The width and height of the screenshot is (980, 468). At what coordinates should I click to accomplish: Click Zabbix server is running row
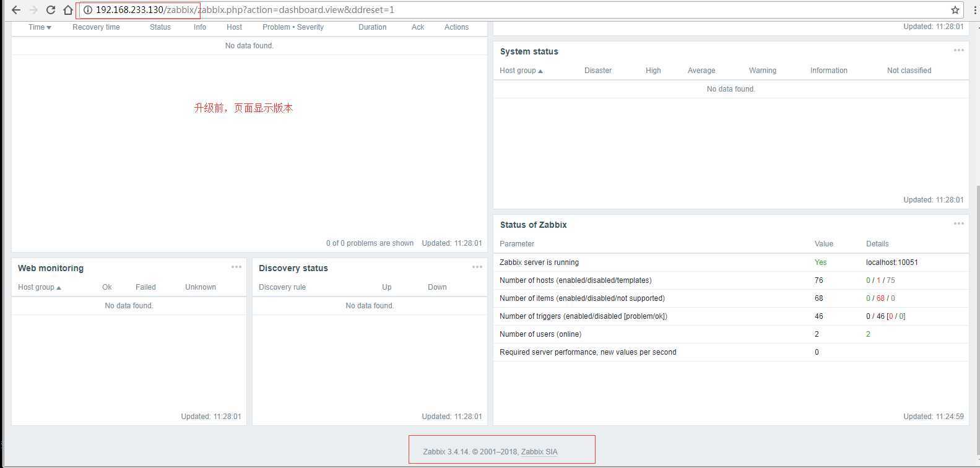(x=731, y=262)
